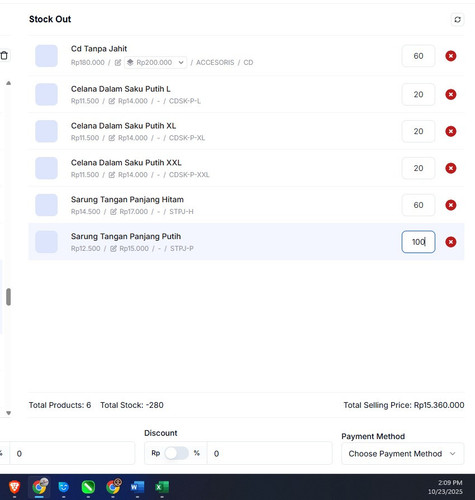Click the input field left of Discount
Image resolution: width=475 pixels, height=500 pixels.
tap(72, 453)
